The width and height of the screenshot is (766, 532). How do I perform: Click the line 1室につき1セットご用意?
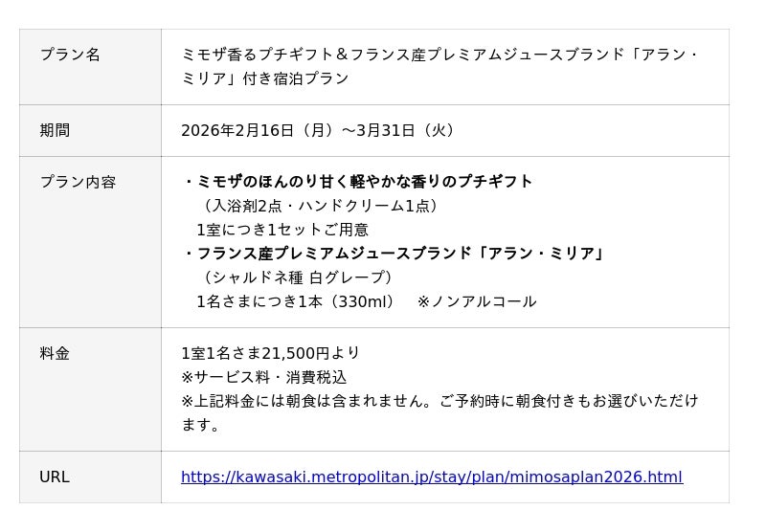(x=282, y=230)
